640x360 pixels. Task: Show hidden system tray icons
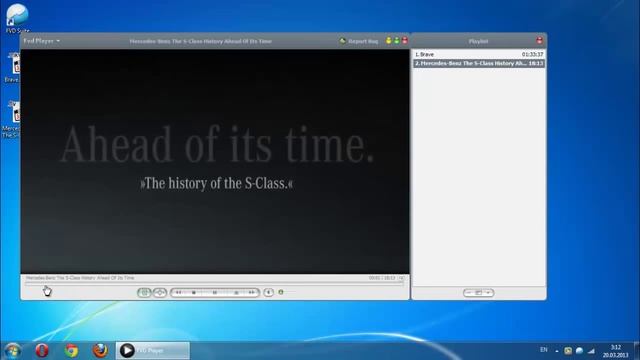557,351
